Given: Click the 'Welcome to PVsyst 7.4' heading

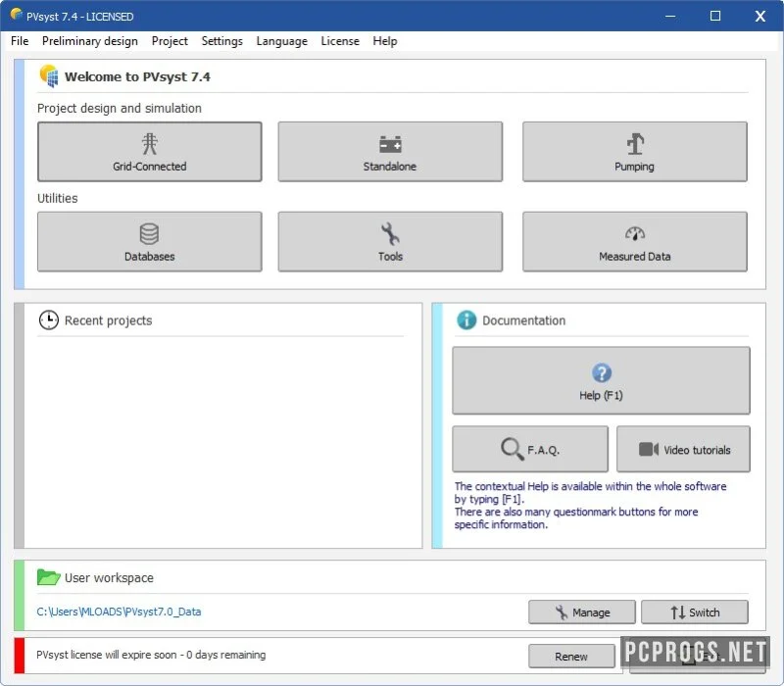Looking at the screenshot, I should (x=137, y=77).
